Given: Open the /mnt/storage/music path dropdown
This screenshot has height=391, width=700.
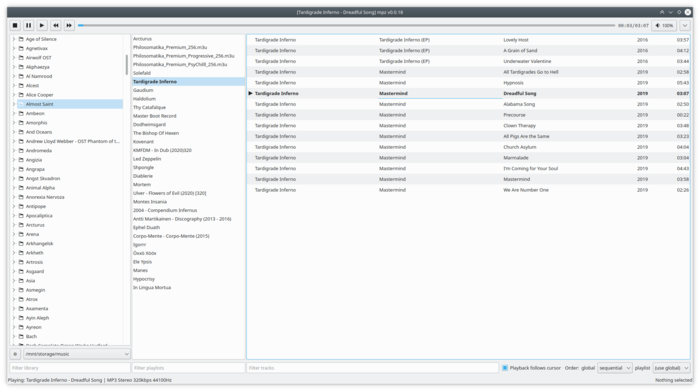Looking at the screenshot, I should pyautogui.click(x=76, y=354).
